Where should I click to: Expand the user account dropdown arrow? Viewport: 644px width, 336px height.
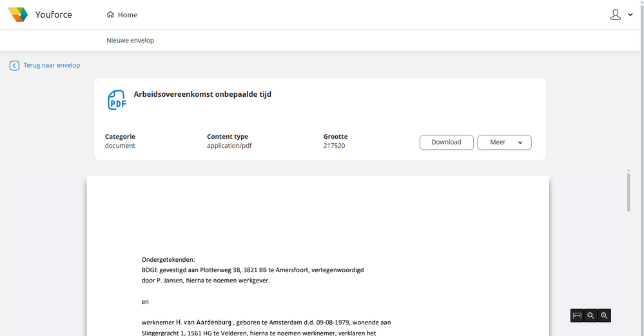coord(630,15)
